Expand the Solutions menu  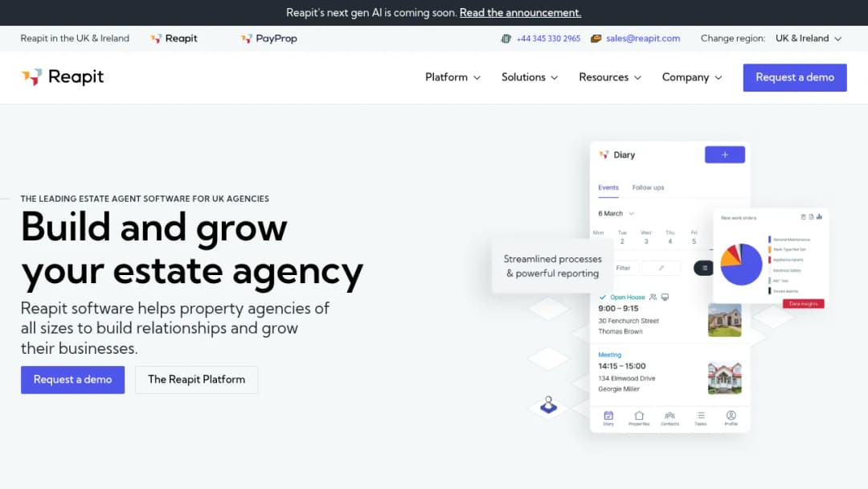[x=530, y=77]
